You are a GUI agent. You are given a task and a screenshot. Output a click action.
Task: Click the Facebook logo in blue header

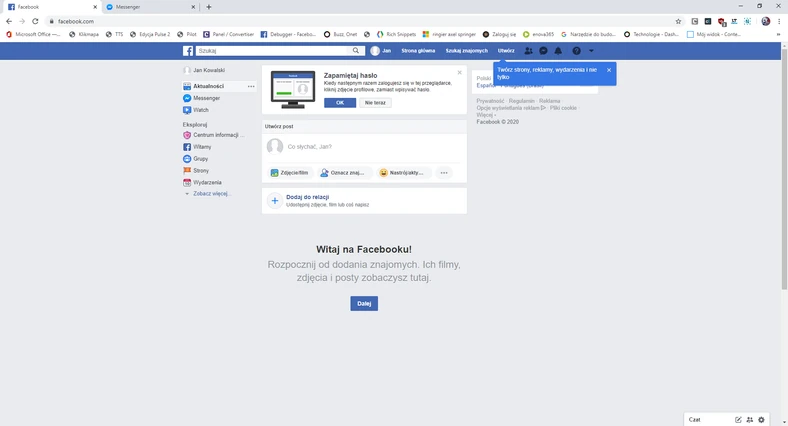click(188, 51)
